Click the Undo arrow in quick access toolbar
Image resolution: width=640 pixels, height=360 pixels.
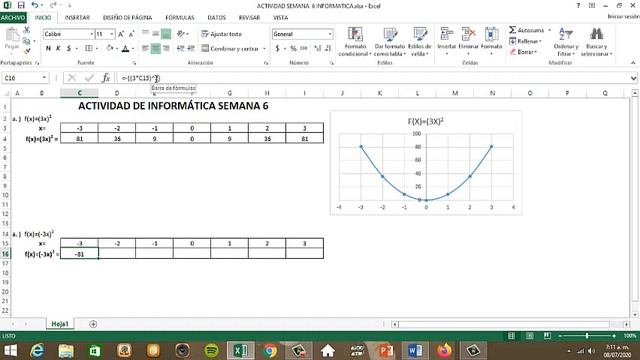35,5
